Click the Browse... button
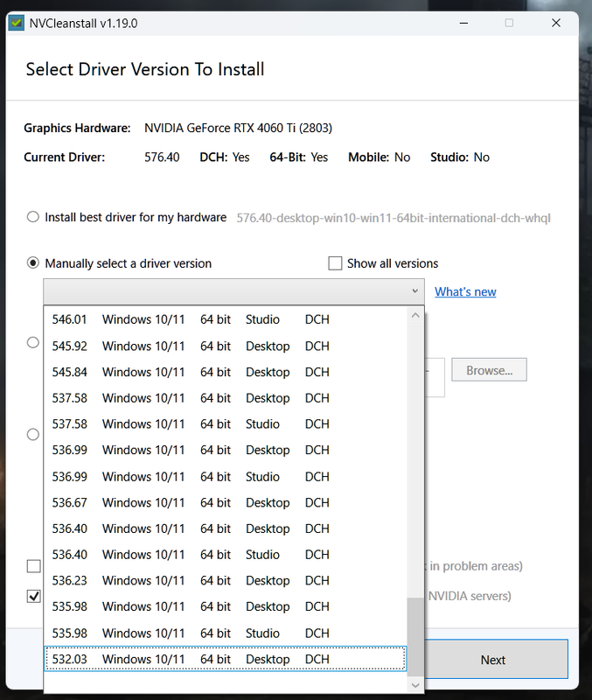Viewport: 592px width, 700px height. (x=489, y=369)
